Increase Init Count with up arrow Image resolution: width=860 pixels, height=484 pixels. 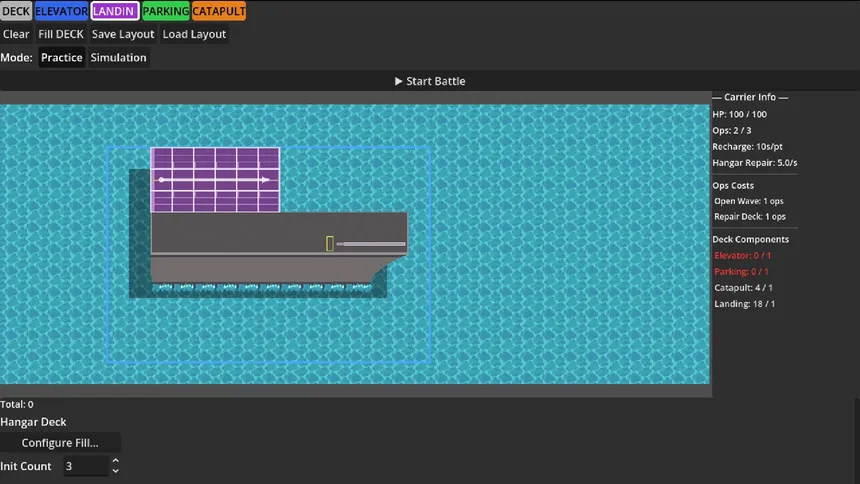point(115,462)
